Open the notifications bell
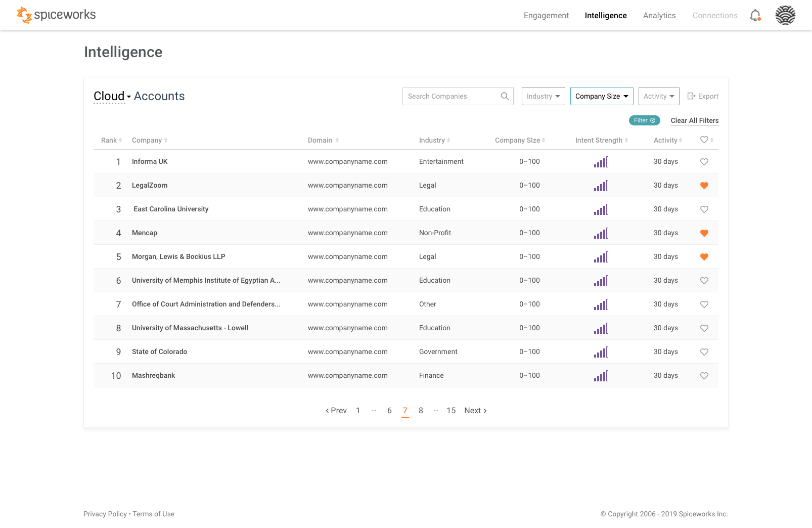Viewport: 812px width, 528px height. (x=755, y=16)
